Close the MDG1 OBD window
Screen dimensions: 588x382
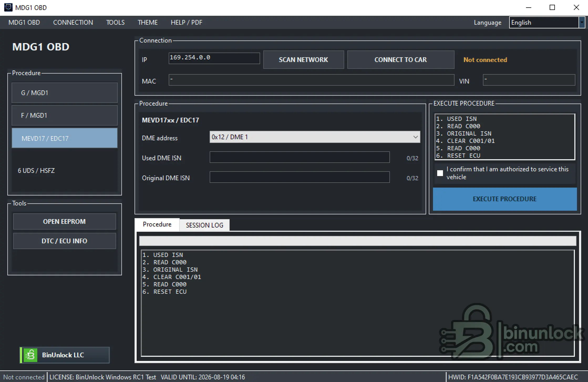point(576,7)
